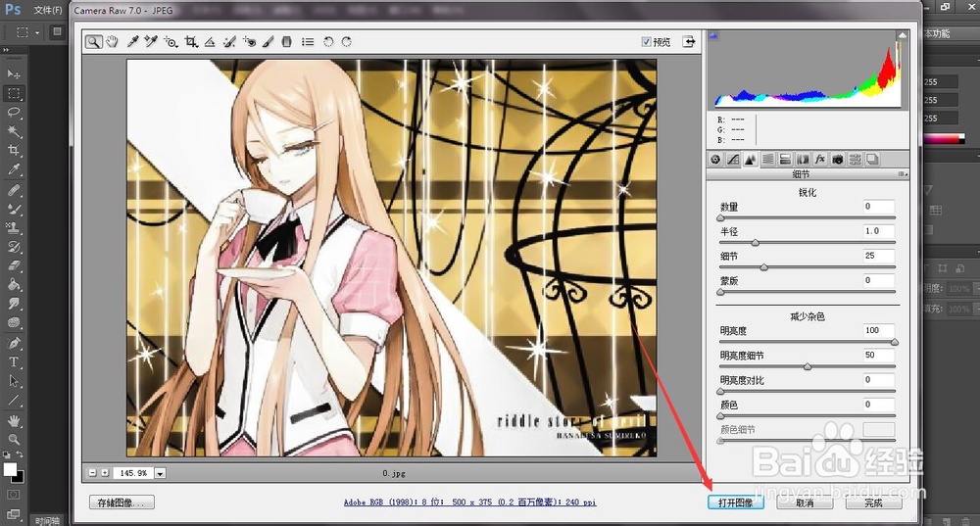Click Photoshop foreground color swatch
The image size is (980, 526).
10,470
